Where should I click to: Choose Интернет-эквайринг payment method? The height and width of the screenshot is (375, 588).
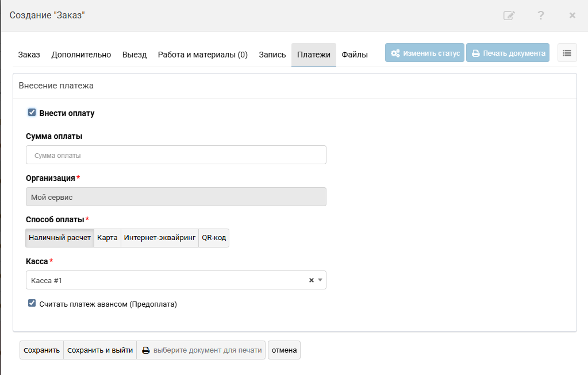click(x=160, y=238)
